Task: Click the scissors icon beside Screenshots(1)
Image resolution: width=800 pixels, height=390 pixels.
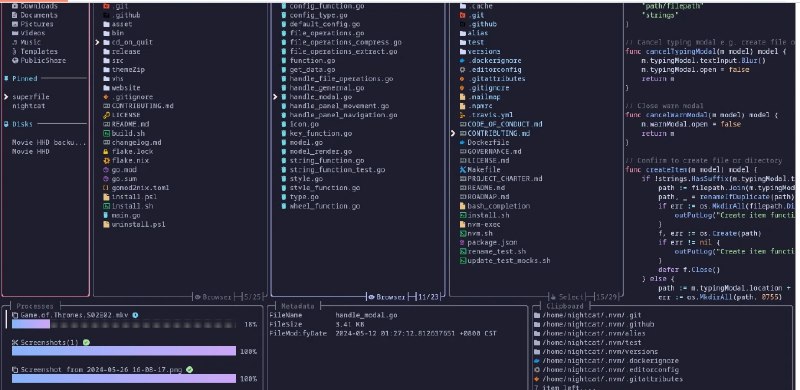Action: tap(15, 343)
